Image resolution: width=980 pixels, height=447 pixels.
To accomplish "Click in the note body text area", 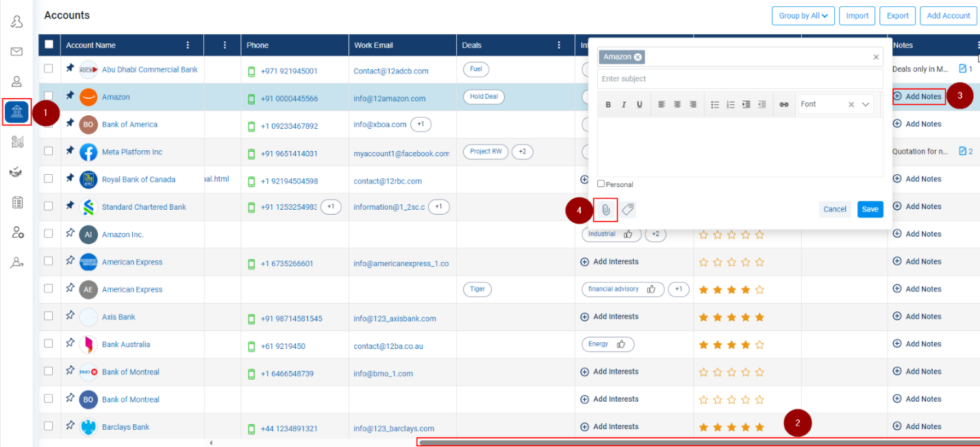I will pos(740,147).
